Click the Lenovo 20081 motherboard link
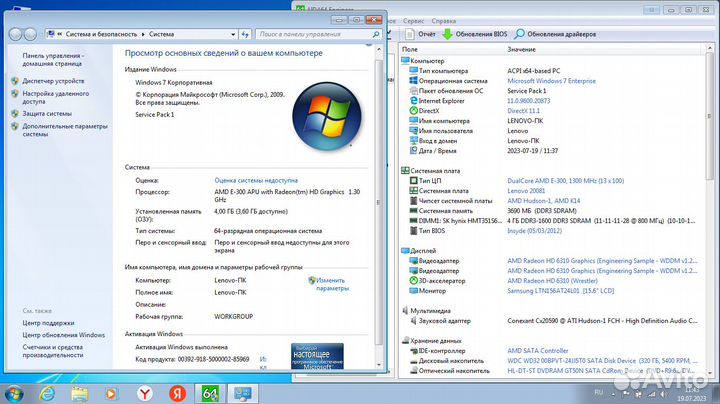 point(526,191)
